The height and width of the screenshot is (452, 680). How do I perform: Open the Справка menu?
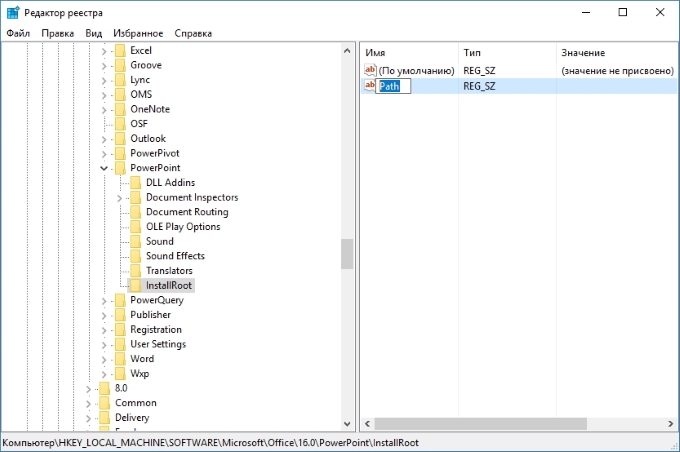[193, 33]
